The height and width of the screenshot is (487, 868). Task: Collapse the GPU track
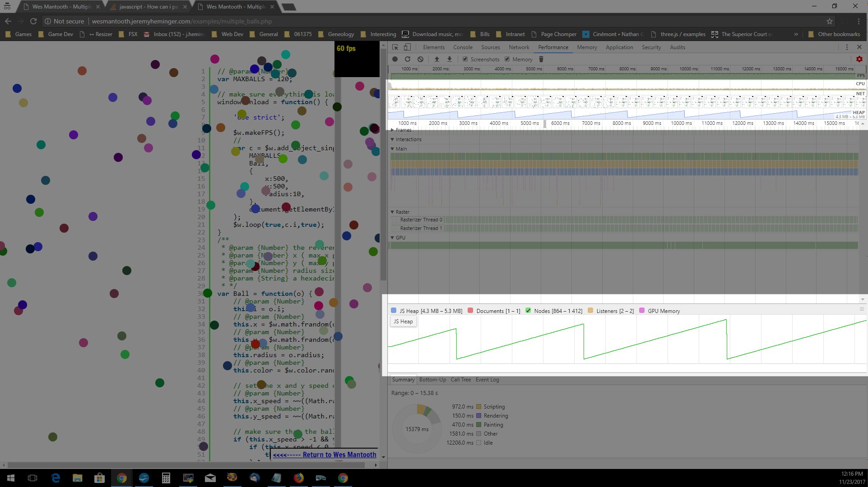pos(392,238)
